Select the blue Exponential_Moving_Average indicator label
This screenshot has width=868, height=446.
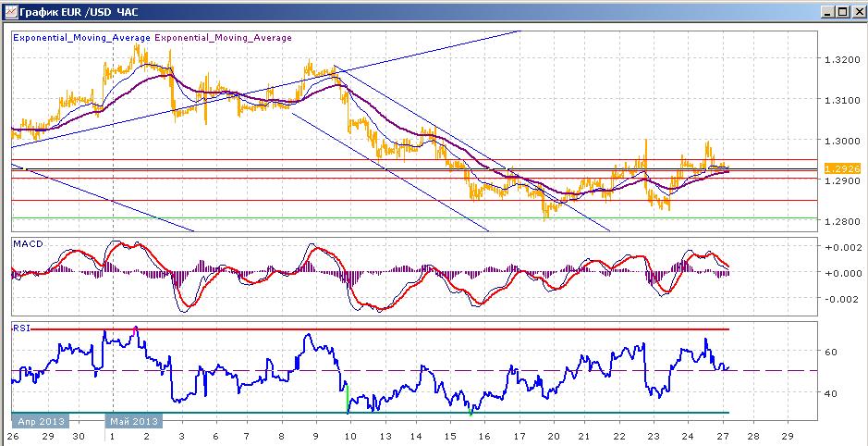click(x=81, y=38)
